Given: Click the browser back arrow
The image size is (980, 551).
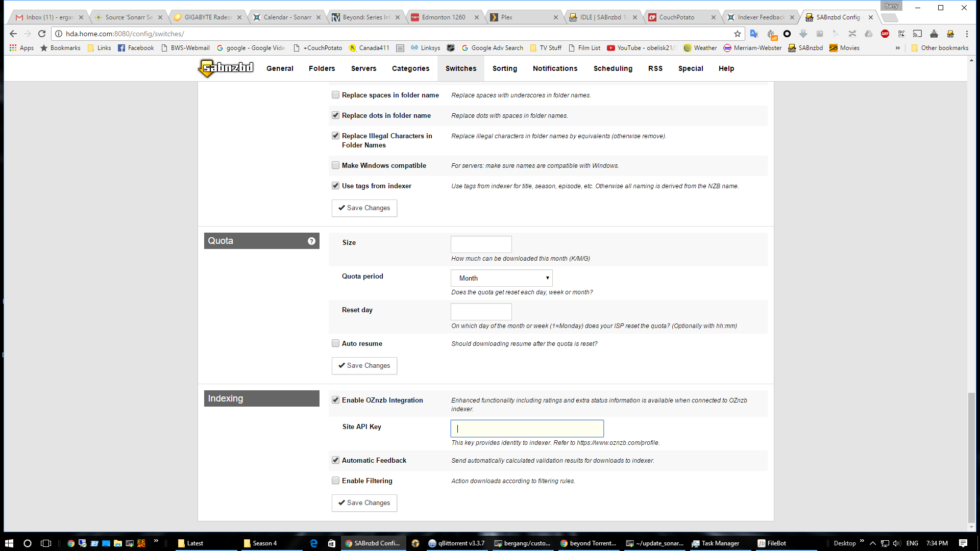Looking at the screenshot, I should [x=13, y=34].
